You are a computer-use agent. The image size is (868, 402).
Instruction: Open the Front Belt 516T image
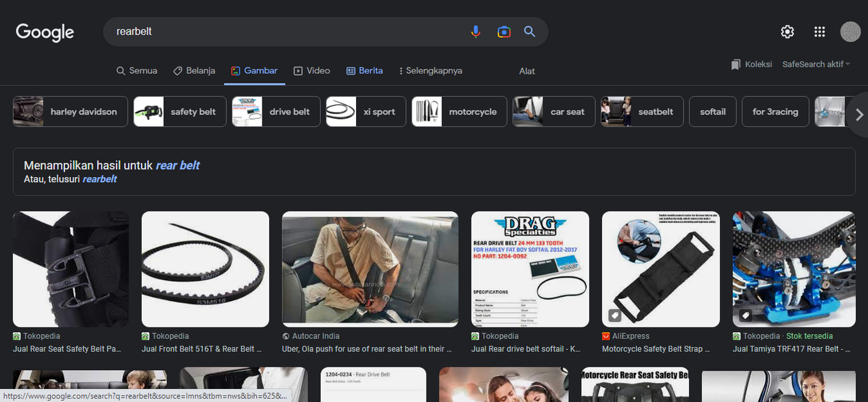pos(205,269)
